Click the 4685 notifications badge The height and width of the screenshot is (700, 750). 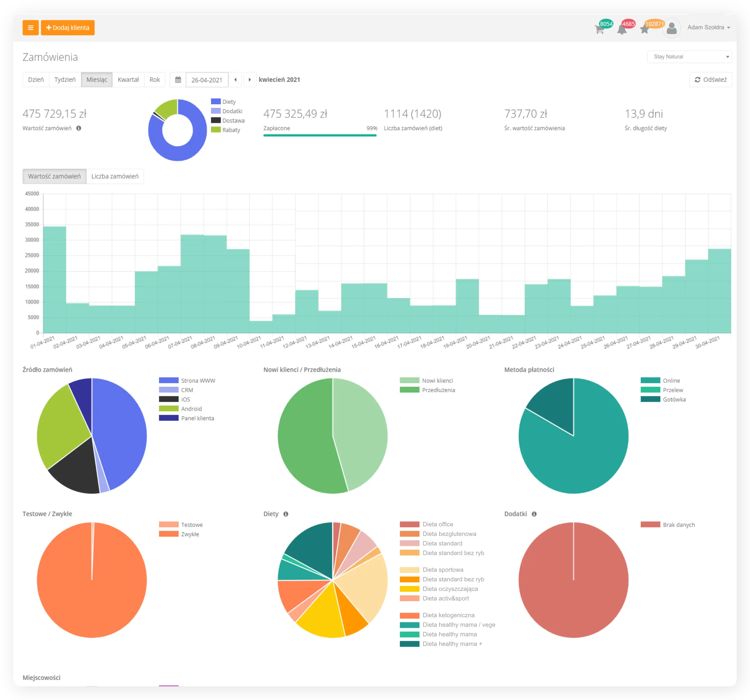(x=628, y=24)
